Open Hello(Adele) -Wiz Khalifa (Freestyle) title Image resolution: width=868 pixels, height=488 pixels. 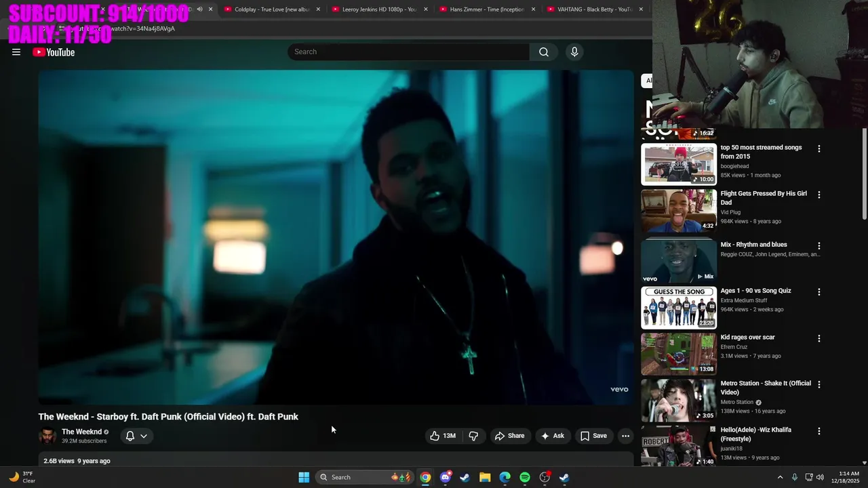(x=755, y=434)
